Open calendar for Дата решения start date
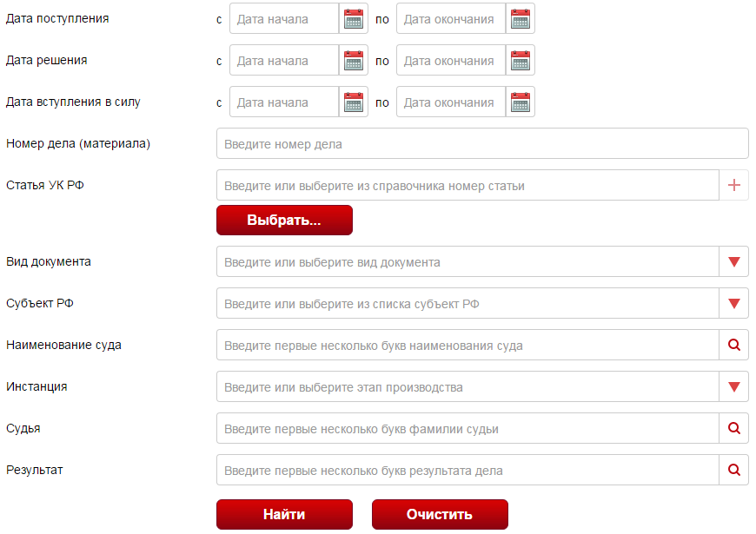Screen dimensions: 756x534 click(353, 61)
